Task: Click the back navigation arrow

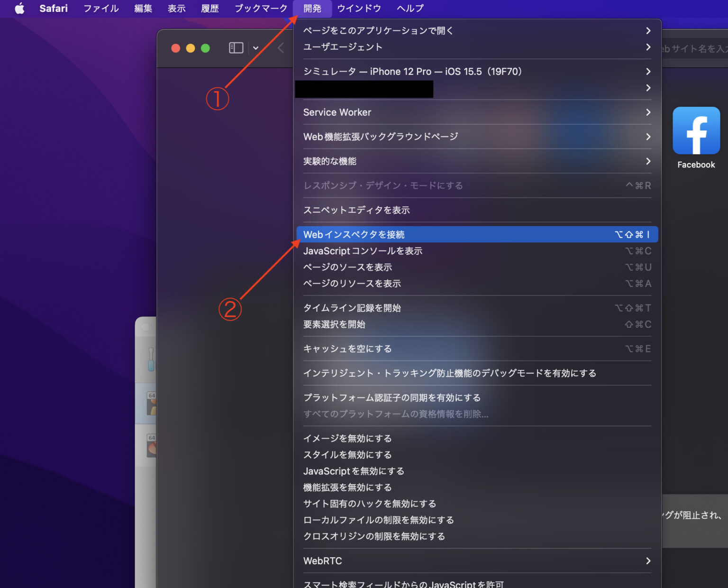Action: tap(280, 48)
